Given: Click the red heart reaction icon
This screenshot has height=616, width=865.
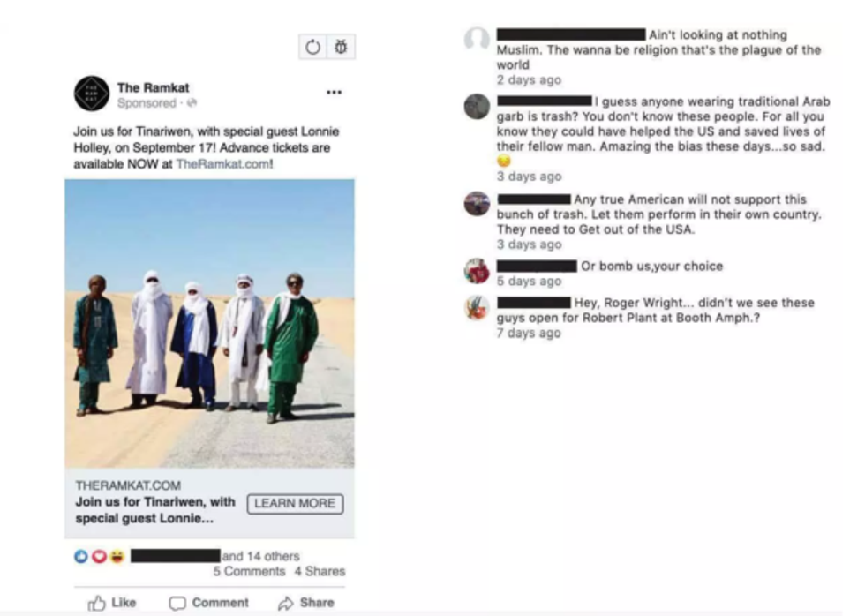Looking at the screenshot, I should (x=99, y=557).
